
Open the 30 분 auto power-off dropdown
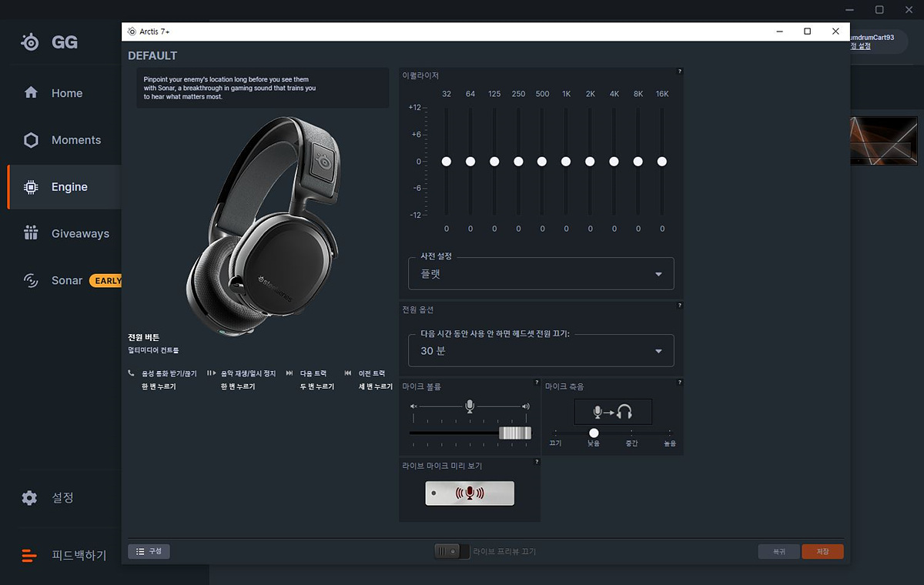coord(541,351)
